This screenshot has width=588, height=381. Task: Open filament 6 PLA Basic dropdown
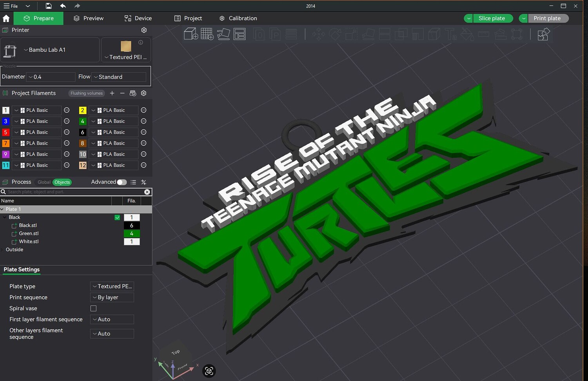(x=114, y=132)
